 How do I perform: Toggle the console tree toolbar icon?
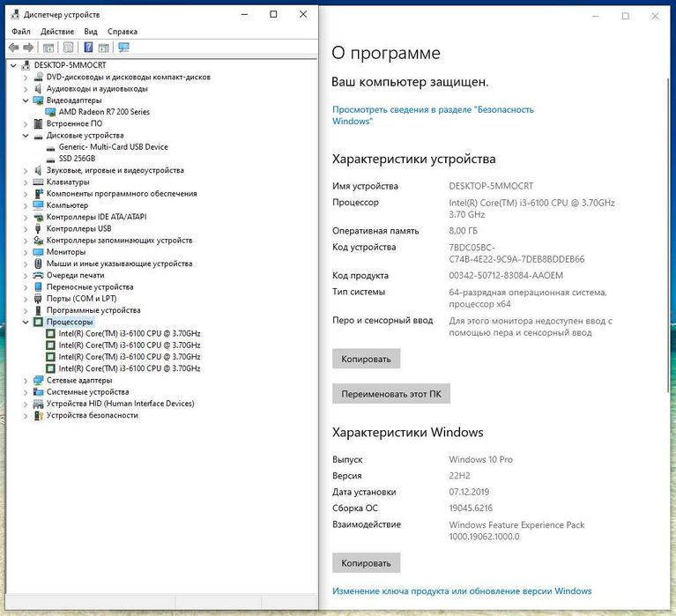(x=48, y=48)
